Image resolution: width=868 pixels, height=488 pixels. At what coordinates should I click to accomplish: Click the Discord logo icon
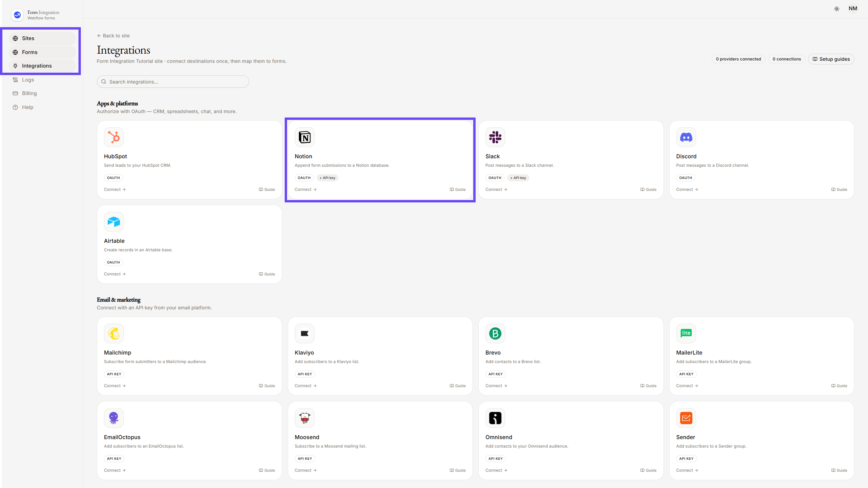(x=686, y=137)
